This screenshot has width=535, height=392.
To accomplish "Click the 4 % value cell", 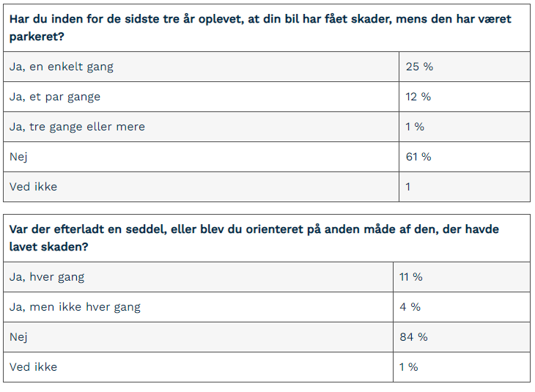I will point(410,307).
